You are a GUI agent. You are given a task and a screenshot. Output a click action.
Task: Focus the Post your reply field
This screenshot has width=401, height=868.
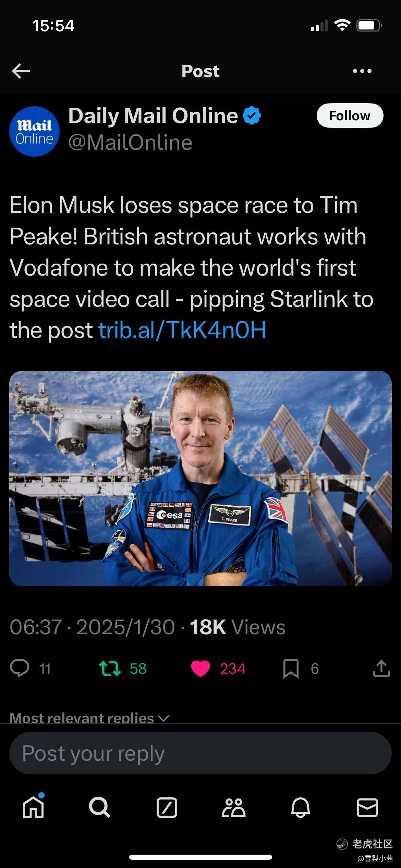(x=200, y=753)
